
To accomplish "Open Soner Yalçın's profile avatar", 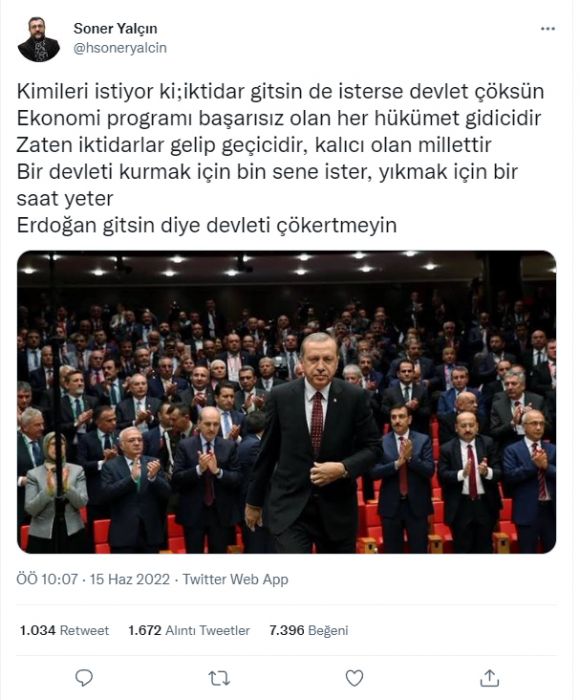I will tap(39, 39).
